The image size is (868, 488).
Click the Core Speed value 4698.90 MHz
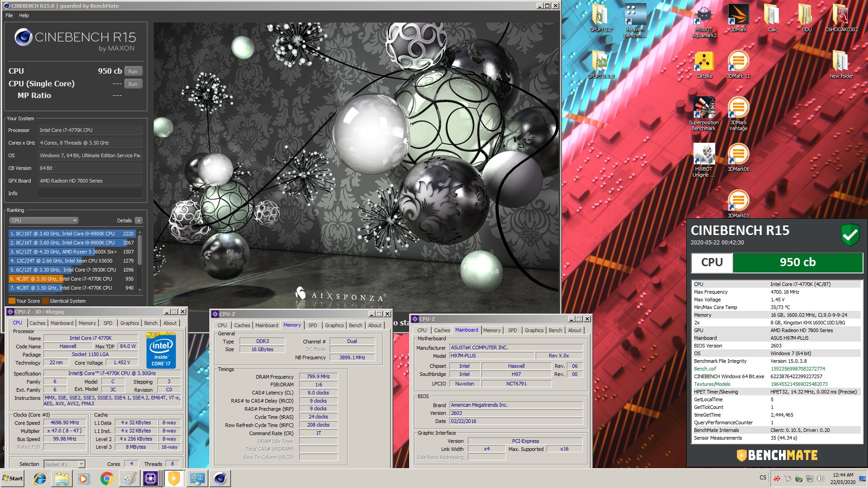click(65, 423)
